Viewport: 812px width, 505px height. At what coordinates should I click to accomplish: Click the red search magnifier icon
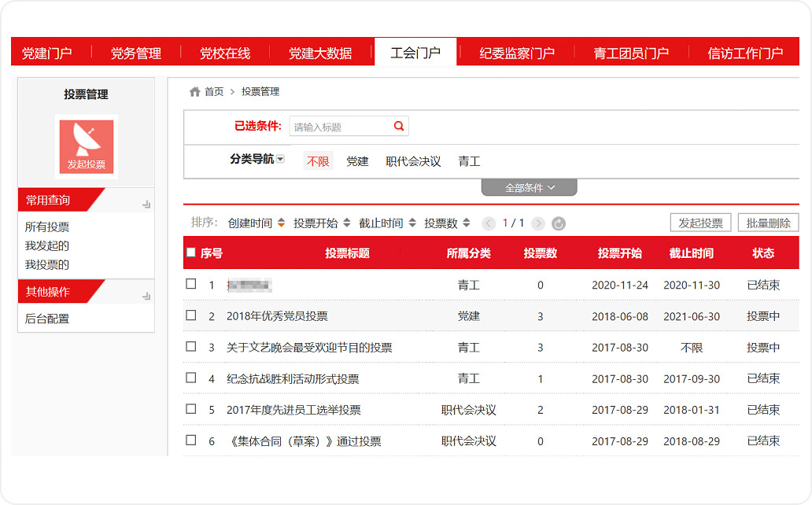click(399, 126)
